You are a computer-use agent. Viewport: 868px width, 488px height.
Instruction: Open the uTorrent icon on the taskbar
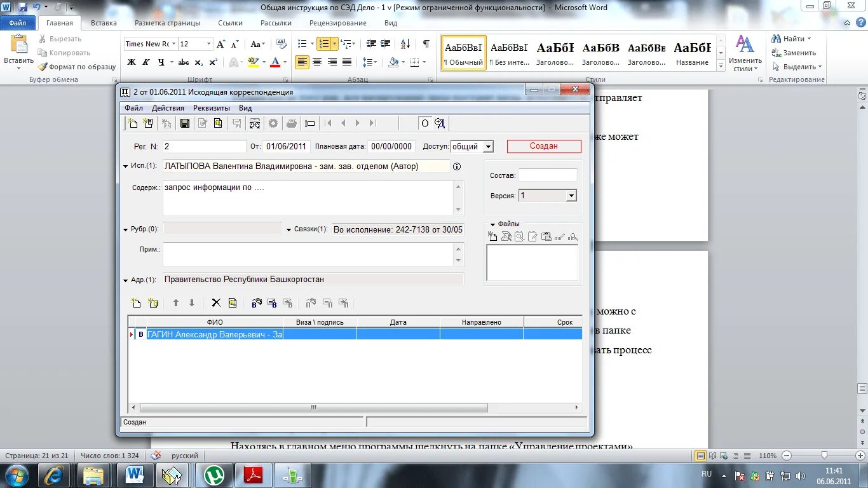(x=213, y=475)
